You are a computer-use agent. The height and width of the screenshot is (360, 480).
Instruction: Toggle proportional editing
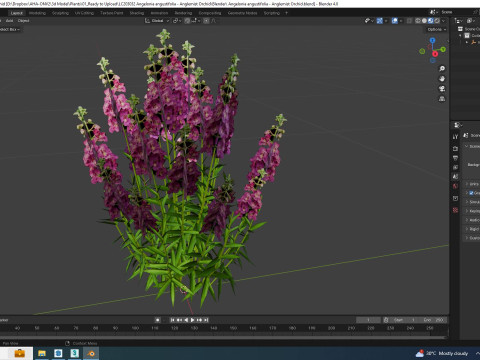(x=206, y=21)
